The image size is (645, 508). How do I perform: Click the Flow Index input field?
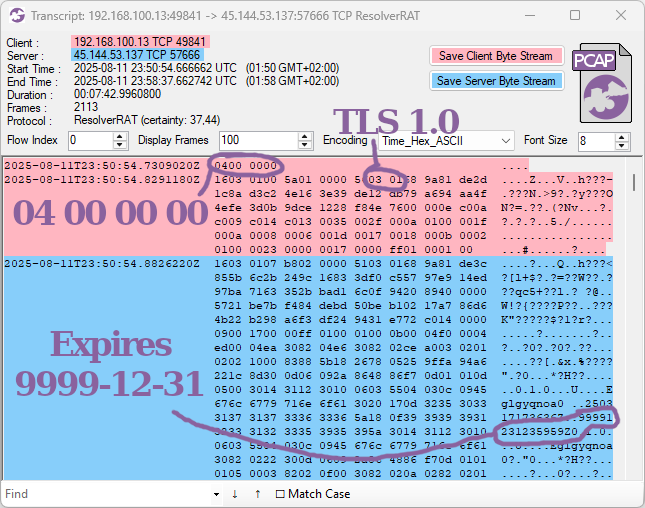point(90,141)
